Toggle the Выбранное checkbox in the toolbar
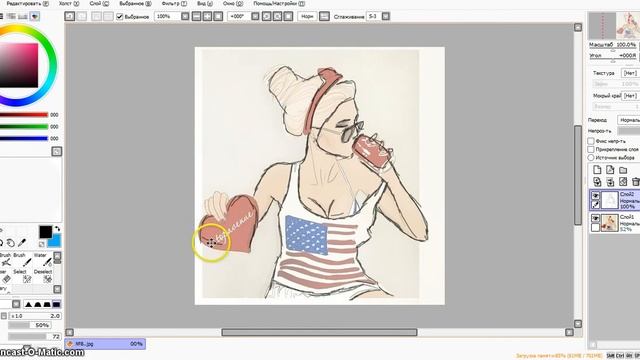The height and width of the screenshot is (360, 640). 120,16
